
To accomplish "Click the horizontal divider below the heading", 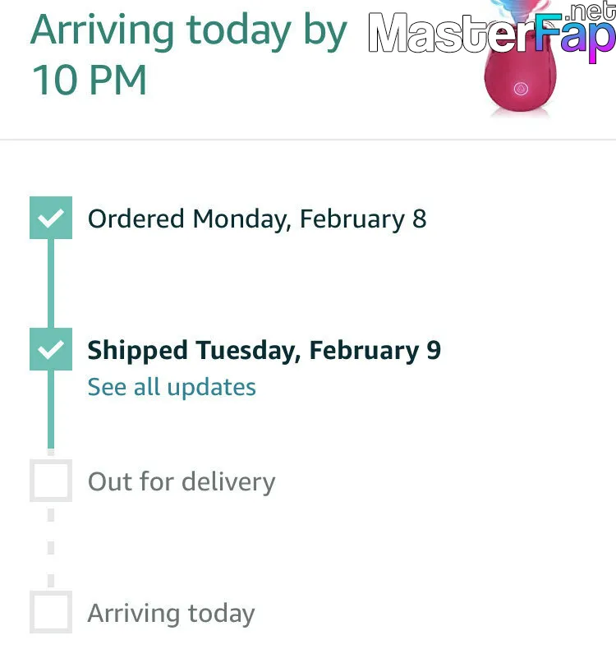I will point(308,140).
